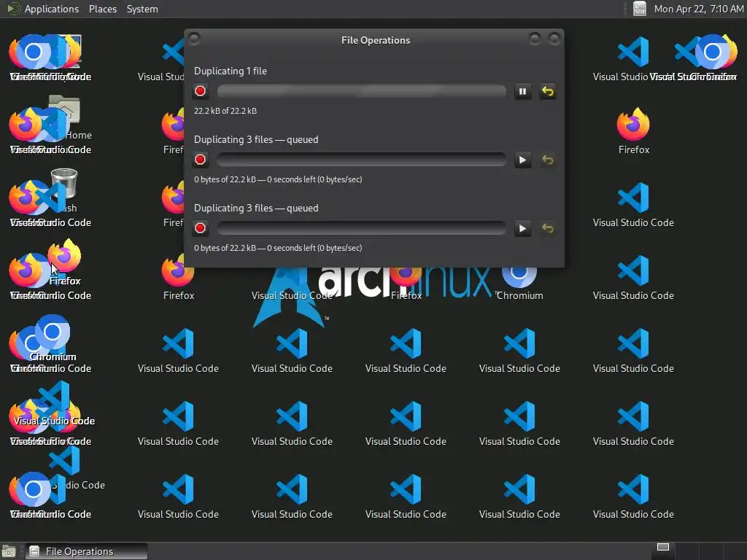This screenshot has width=747, height=560.
Task: Click the File Operations taskbar button
Action: pos(86,551)
